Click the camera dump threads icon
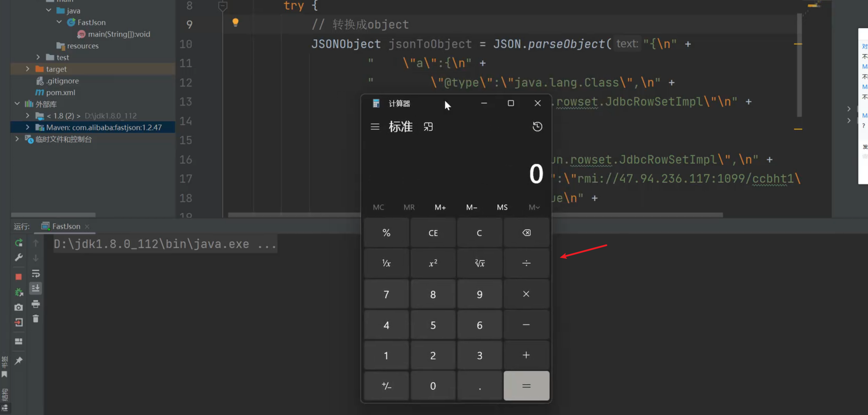868x415 pixels. [19, 307]
